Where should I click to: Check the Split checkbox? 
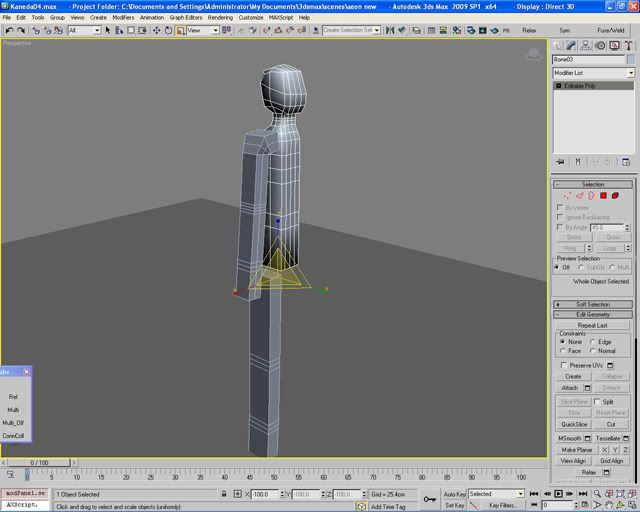coord(597,401)
